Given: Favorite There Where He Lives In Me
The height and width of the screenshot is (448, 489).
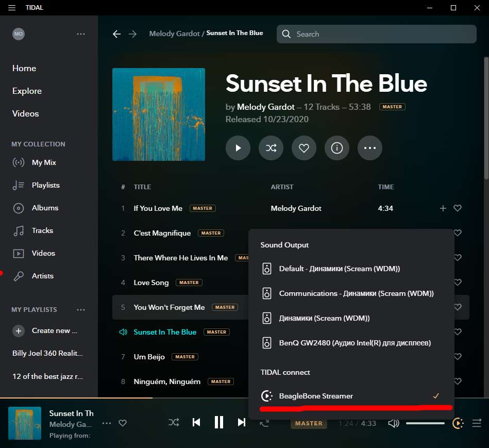Looking at the screenshot, I should (x=458, y=257).
